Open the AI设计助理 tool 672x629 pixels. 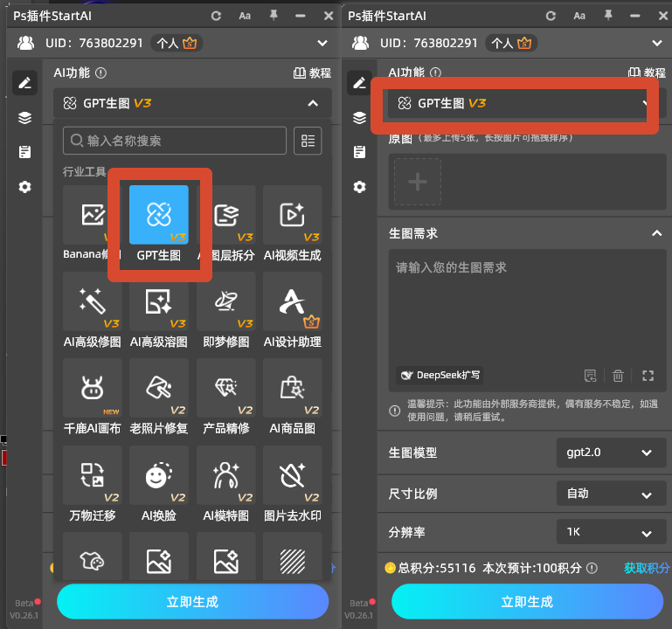coord(292,301)
